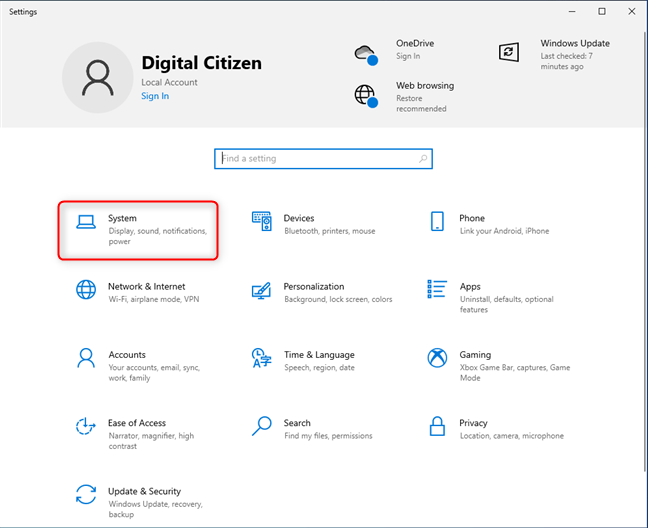Open the Gaming category title
The height and width of the screenshot is (528, 648).
(475, 355)
